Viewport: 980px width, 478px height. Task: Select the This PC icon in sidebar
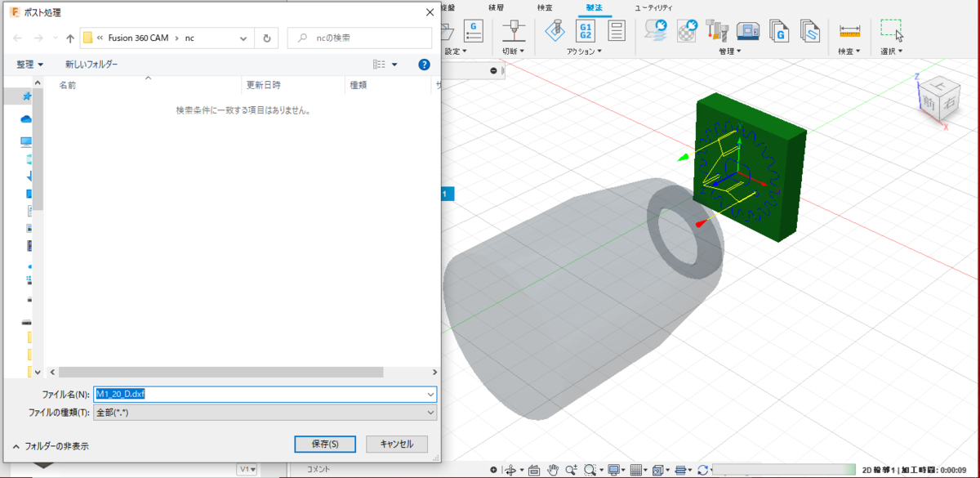26,141
